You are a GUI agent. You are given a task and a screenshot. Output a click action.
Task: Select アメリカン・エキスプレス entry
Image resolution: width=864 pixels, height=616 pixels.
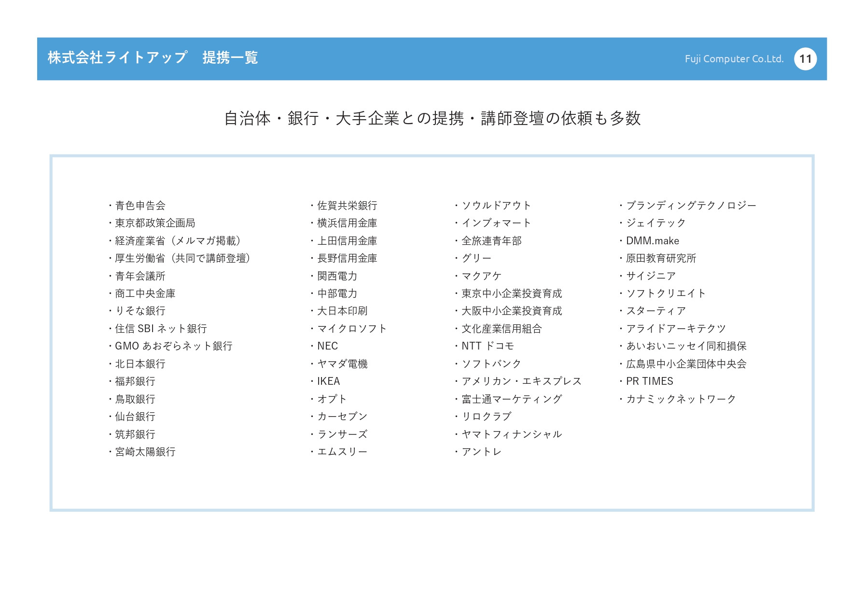pyautogui.click(x=518, y=381)
